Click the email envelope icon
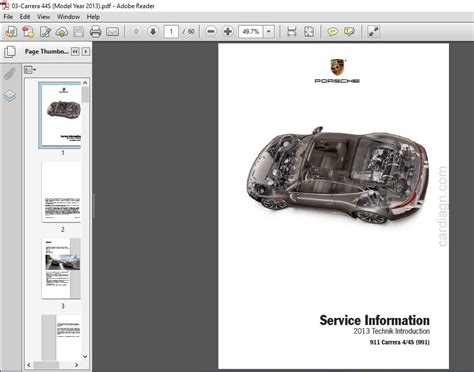 (112, 32)
